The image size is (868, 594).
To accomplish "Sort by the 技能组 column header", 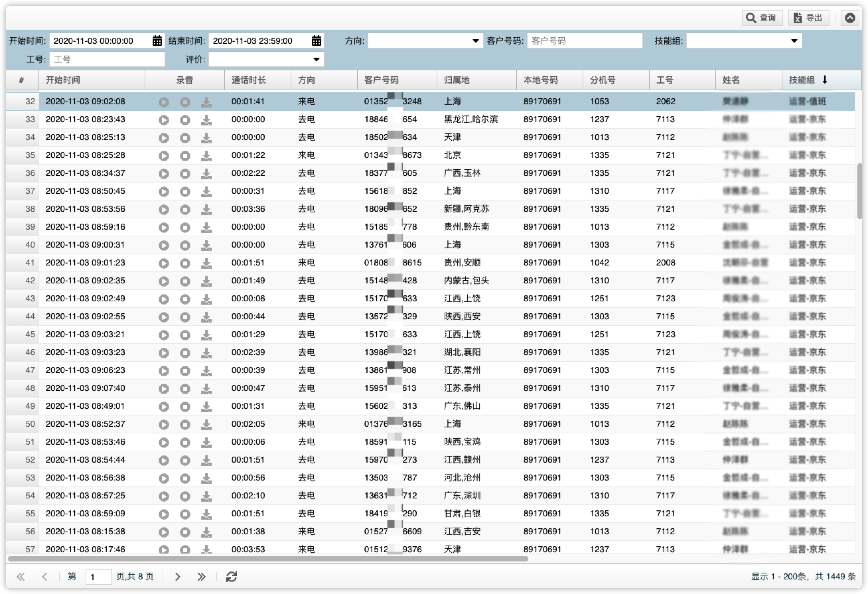I will point(821,80).
